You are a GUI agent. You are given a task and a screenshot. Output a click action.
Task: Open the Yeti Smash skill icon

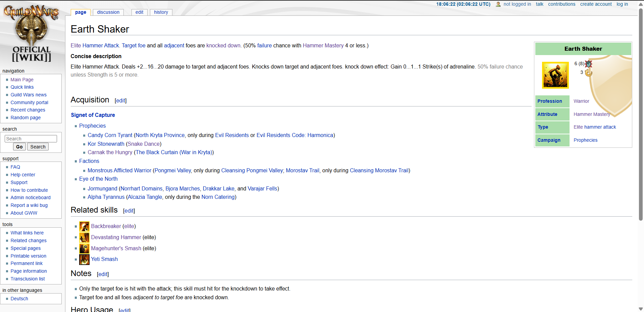[84, 259]
